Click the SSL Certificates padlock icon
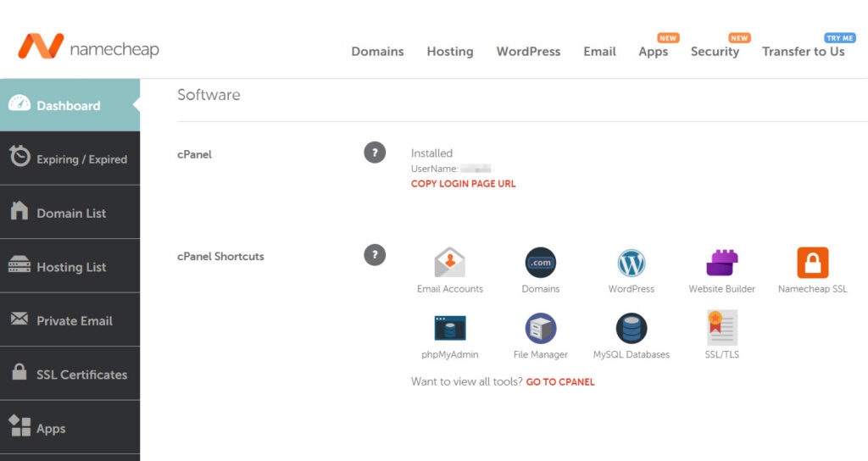The width and height of the screenshot is (868, 461). point(19,371)
